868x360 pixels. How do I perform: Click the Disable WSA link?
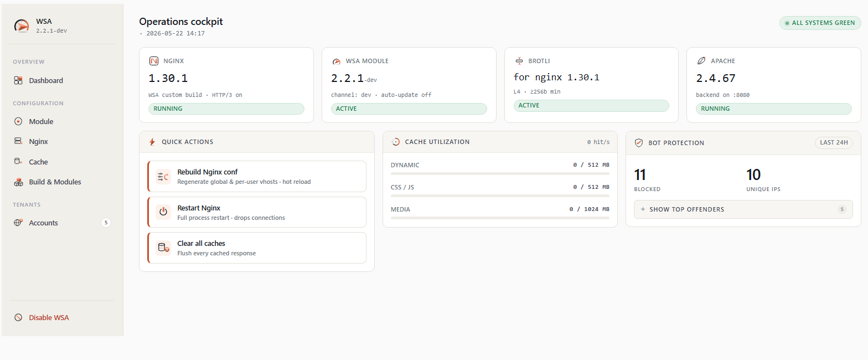[49, 317]
